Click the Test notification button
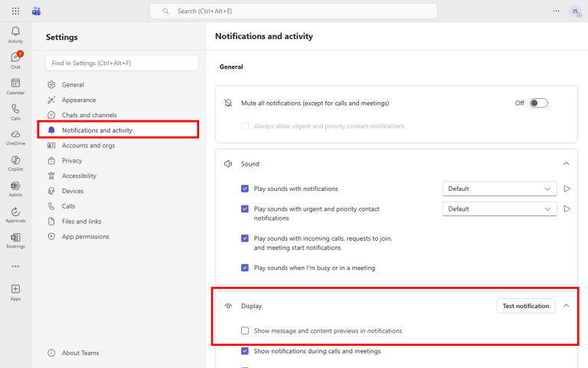This screenshot has height=368, width=588. point(525,306)
